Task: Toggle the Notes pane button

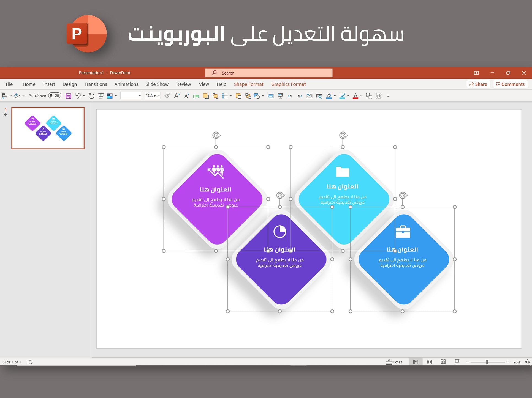Action: point(394,362)
